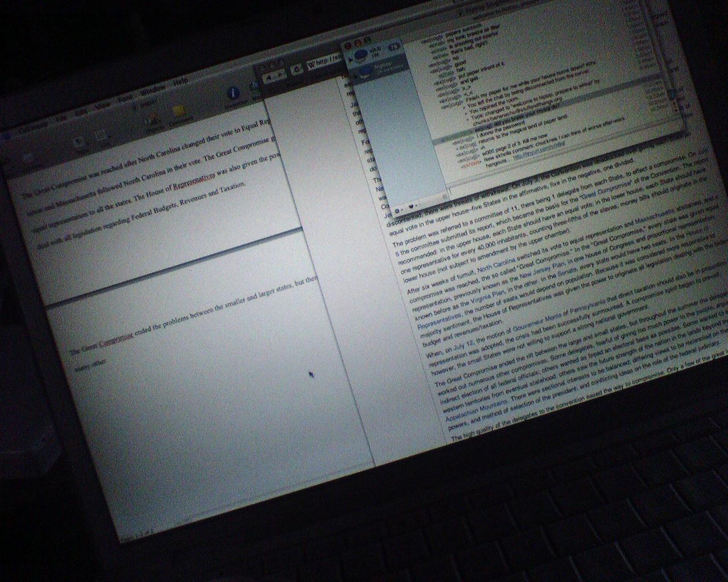Open the Window menu in menu bar

[152, 90]
